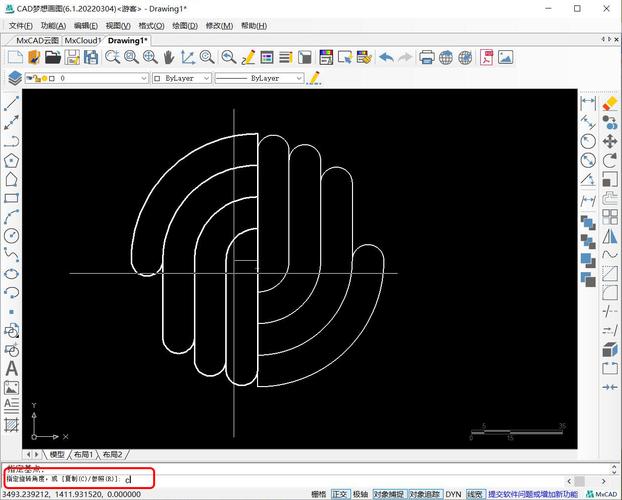
Task: Select the Text tool (A icon)
Action: point(12,369)
